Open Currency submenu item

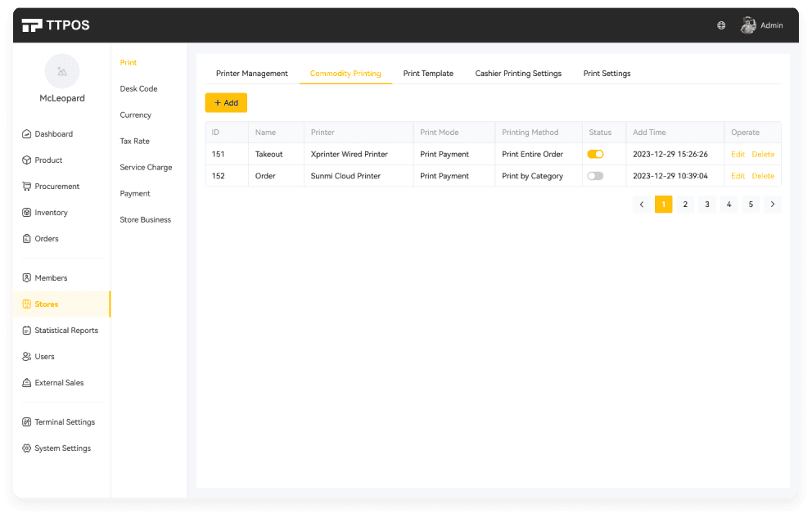tap(136, 115)
